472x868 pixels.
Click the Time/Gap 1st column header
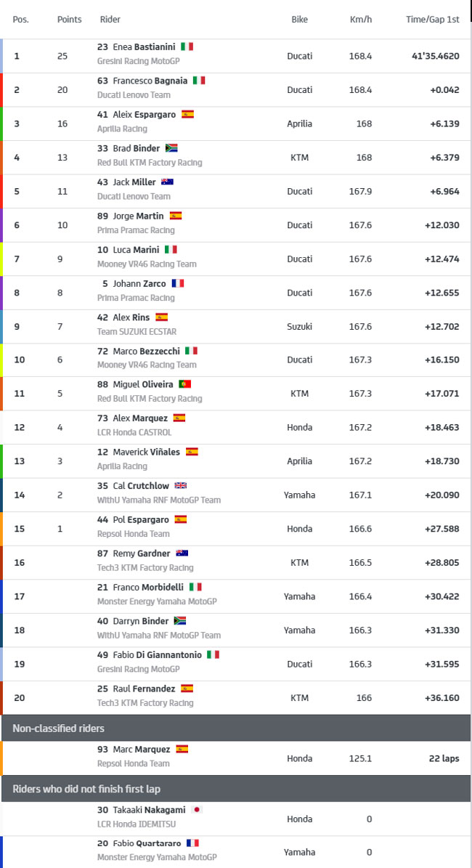[433, 20]
